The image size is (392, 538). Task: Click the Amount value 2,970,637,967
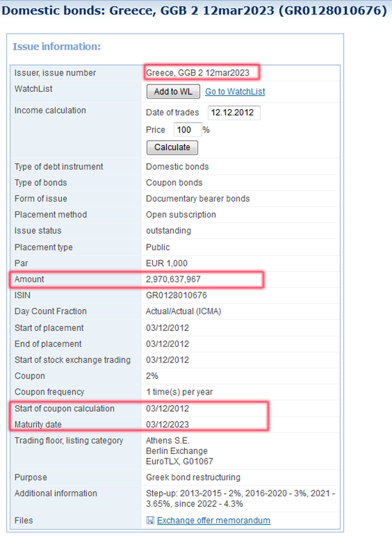pos(173,279)
